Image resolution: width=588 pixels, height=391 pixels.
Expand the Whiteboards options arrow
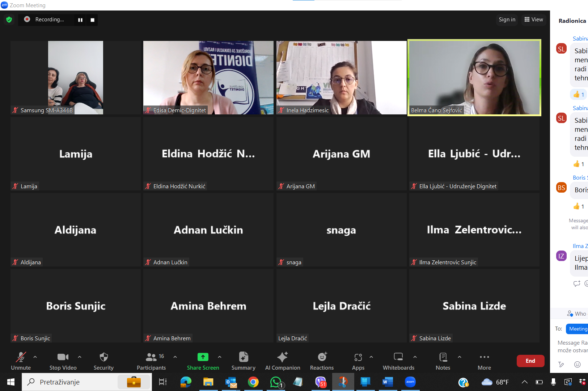[415, 357]
